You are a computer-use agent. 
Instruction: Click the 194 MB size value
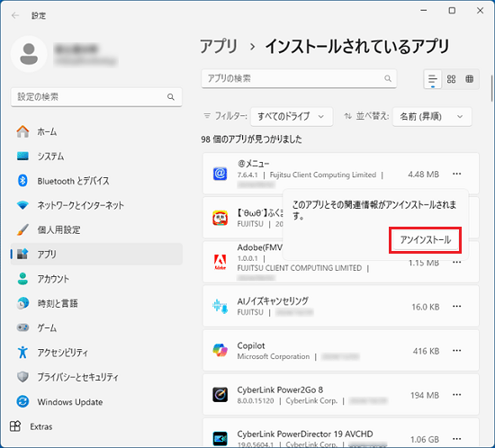pyautogui.click(x=425, y=395)
